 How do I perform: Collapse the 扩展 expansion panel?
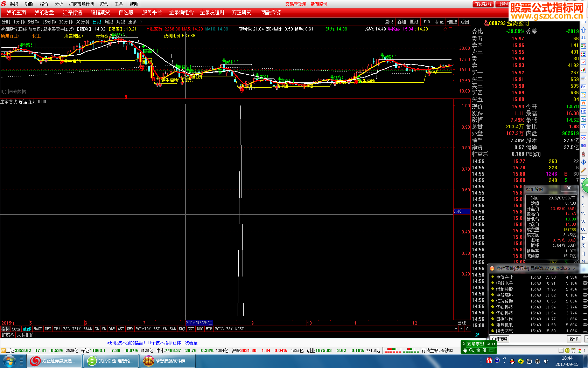(7, 335)
